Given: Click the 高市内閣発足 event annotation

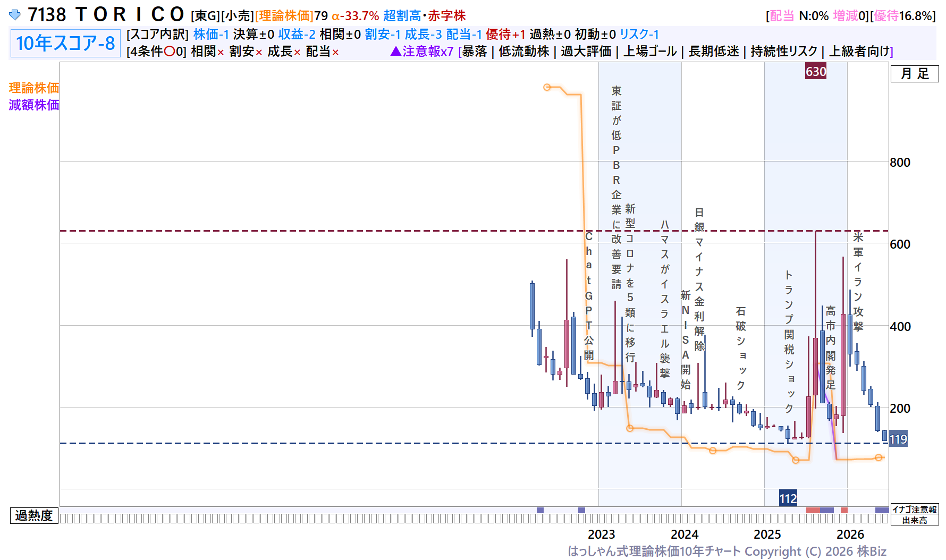Looking at the screenshot, I should click(x=831, y=348).
